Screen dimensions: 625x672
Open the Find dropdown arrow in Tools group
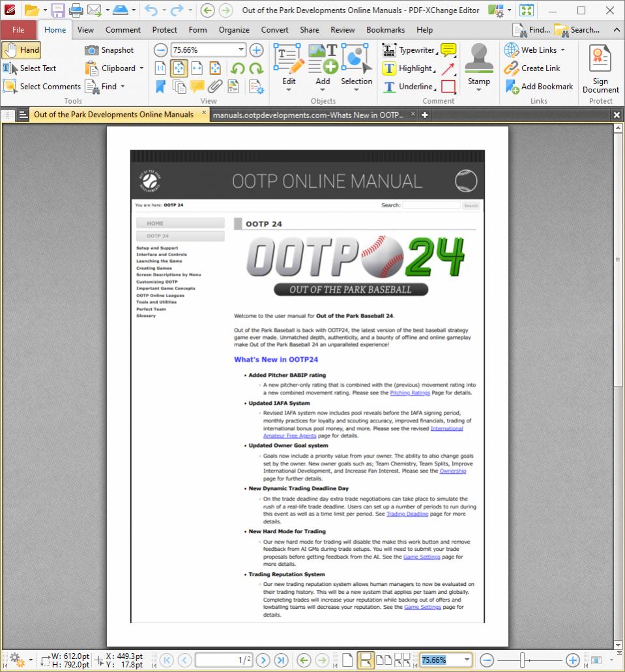pyautogui.click(x=123, y=86)
